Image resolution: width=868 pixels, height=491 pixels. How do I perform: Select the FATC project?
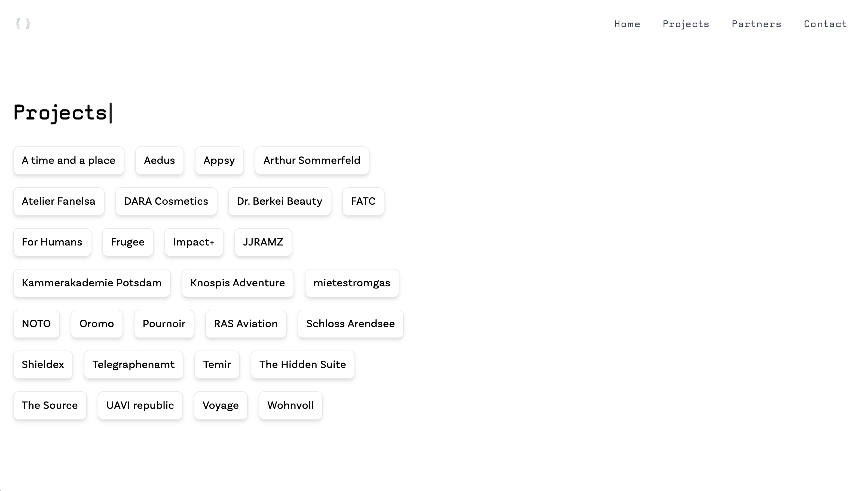[x=363, y=201]
